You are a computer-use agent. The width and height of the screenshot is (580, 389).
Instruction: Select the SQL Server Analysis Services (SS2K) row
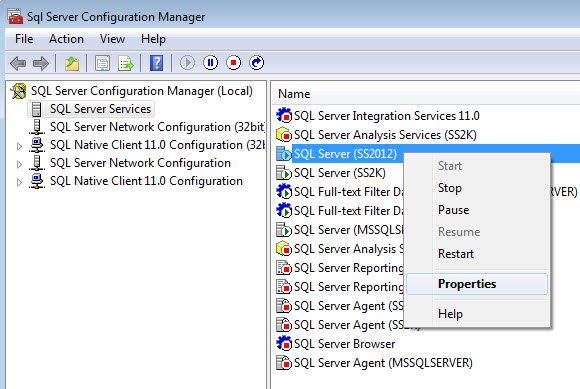pos(385,135)
